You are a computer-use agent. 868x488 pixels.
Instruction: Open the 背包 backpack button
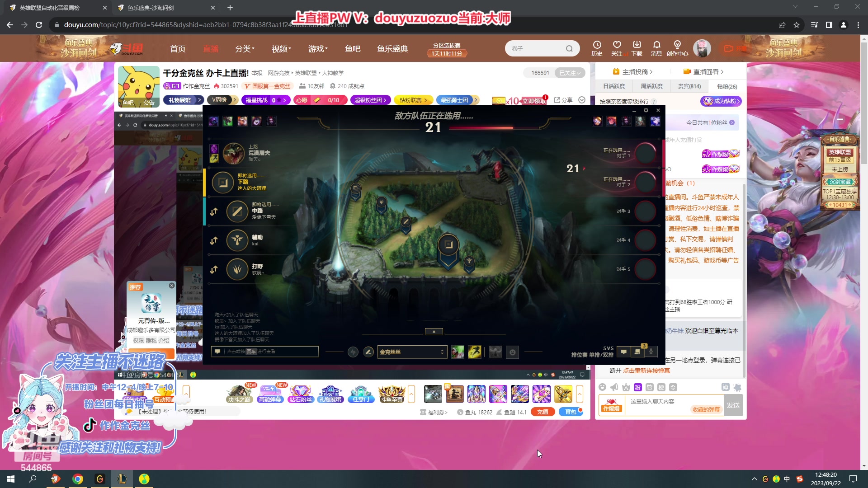tap(571, 412)
